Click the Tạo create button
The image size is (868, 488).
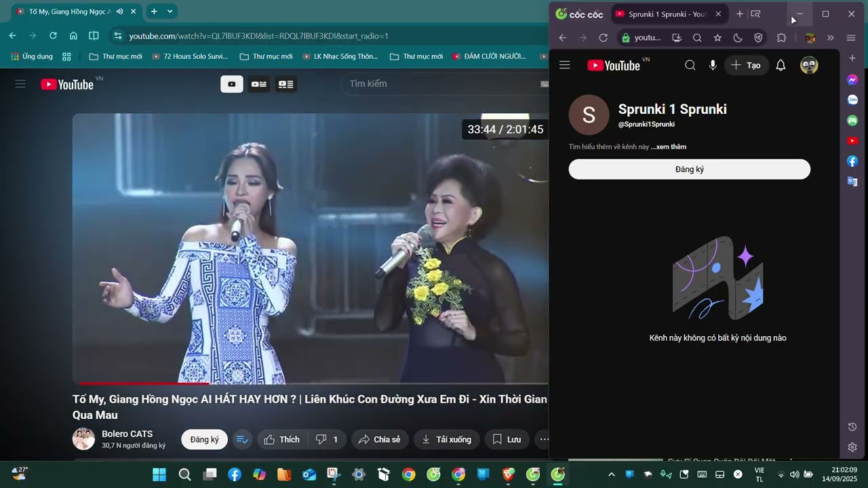pyautogui.click(x=747, y=65)
